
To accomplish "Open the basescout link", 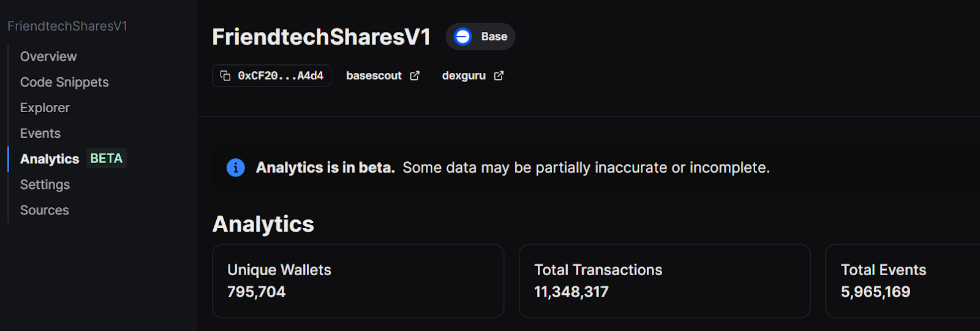I will (x=374, y=75).
